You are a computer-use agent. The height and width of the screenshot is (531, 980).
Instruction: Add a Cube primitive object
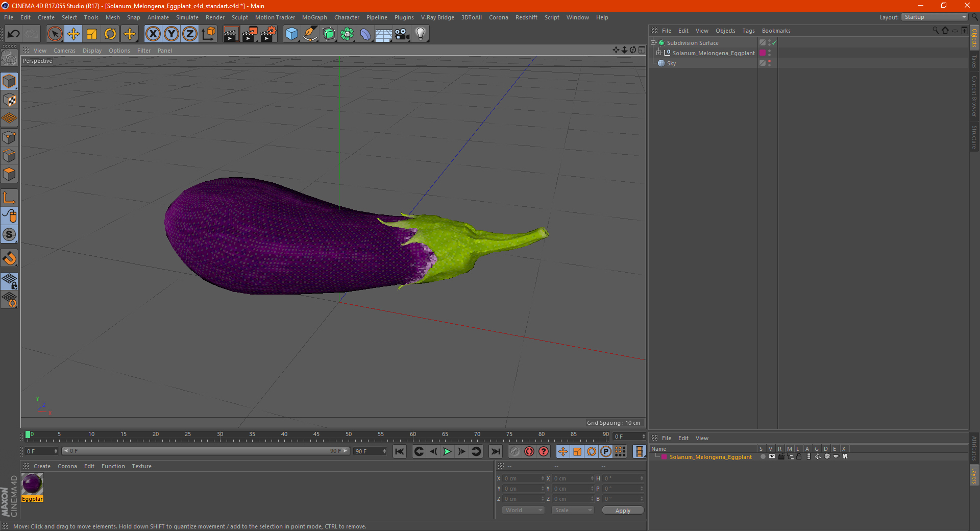click(x=291, y=34)
